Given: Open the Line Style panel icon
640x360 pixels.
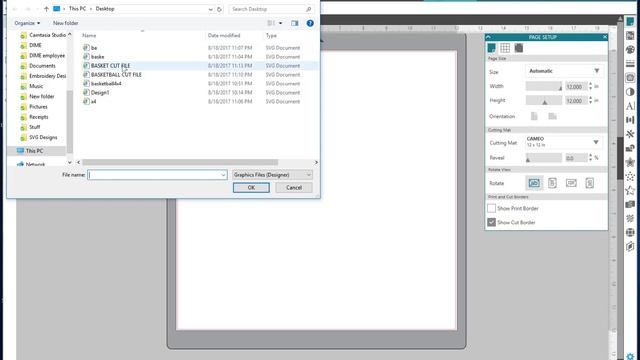Looking at the screenshot, I should (x=630, y=64).
